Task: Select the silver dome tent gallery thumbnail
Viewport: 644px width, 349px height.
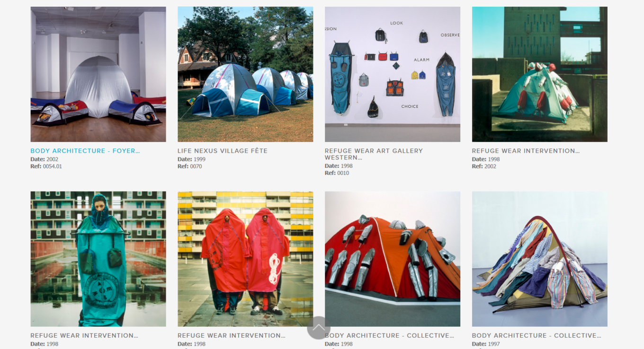Action: coord(98,74)
